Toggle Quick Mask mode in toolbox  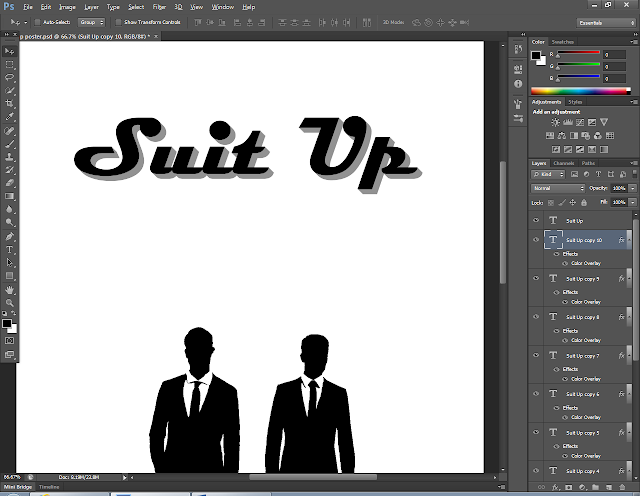[x=9, y=340]
